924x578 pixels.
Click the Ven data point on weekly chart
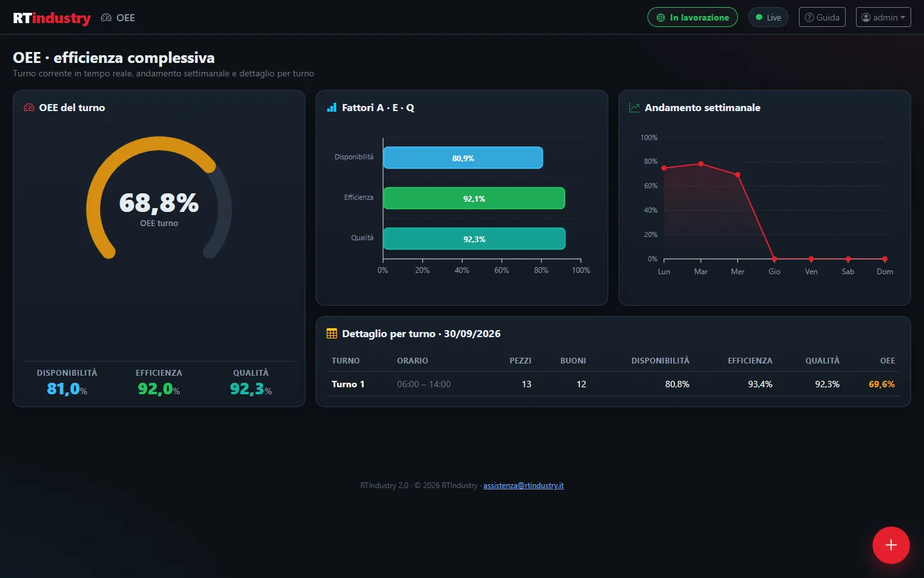coord(811,259)
